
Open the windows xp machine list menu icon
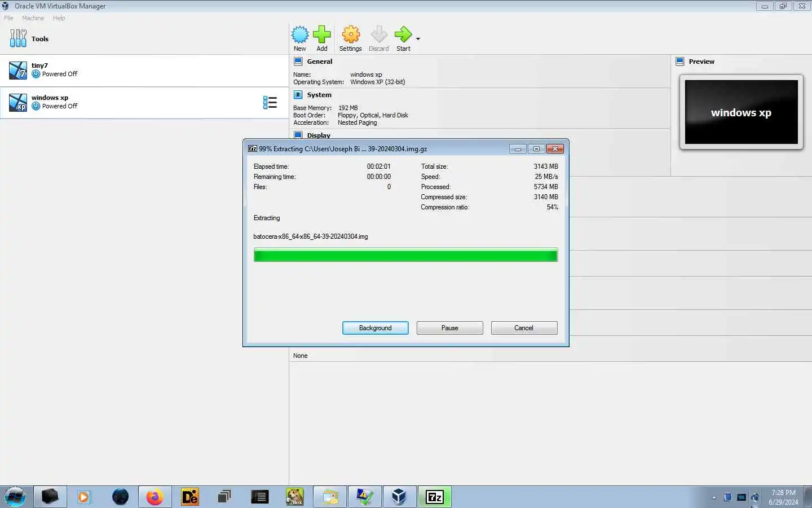[270, 103]
